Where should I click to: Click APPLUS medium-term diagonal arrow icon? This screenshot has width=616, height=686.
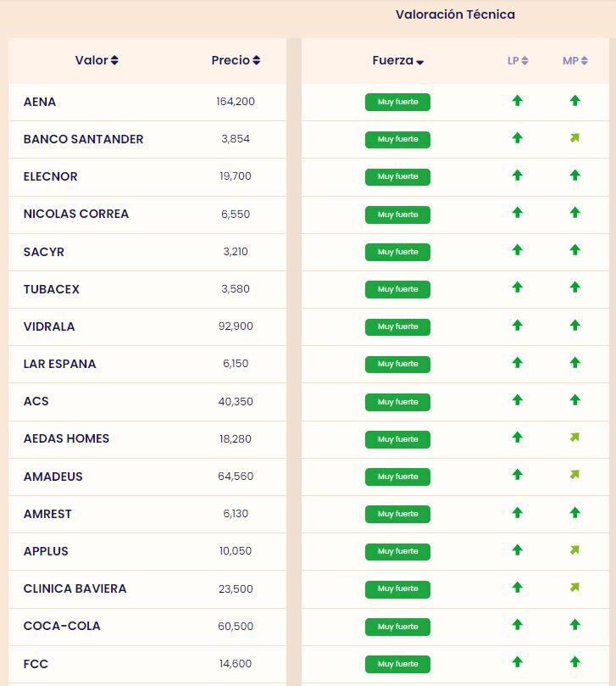pos(574,550)
